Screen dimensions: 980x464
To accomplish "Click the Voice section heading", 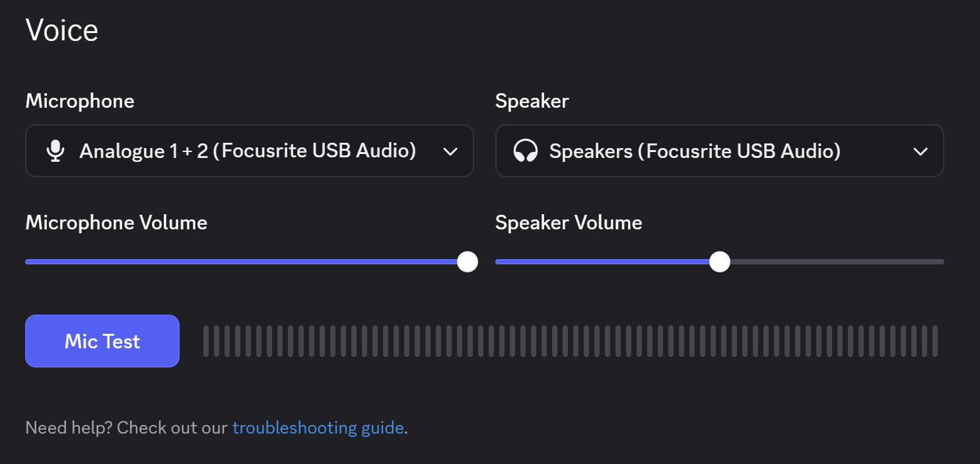I will coord(62,30).
